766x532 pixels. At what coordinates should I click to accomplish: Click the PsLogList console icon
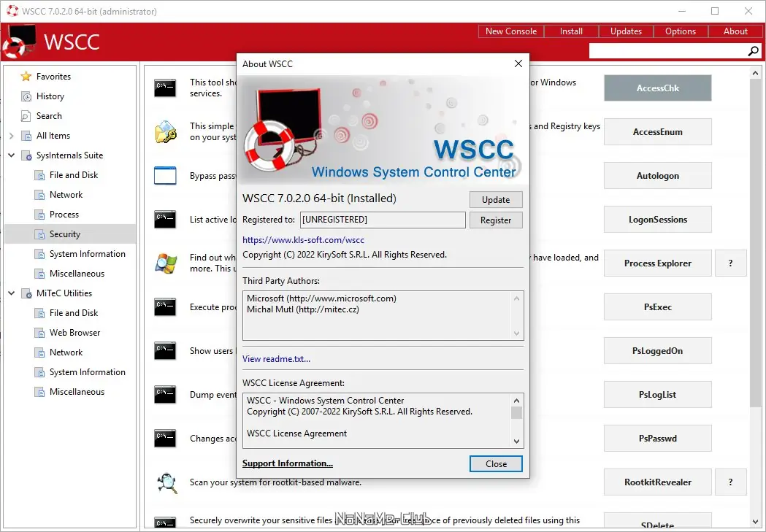[x=165, y=394]
